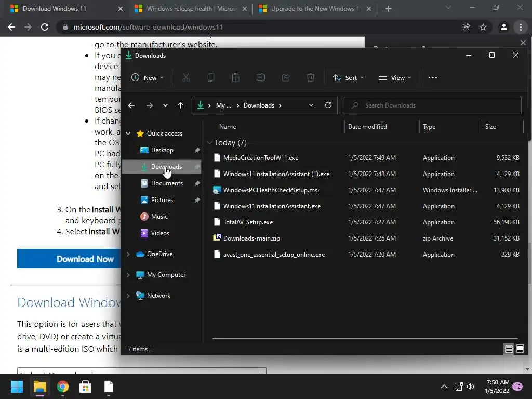Click the horizontal scrollbar in file list
Screen dimensions: 532x399
(365, 339)
